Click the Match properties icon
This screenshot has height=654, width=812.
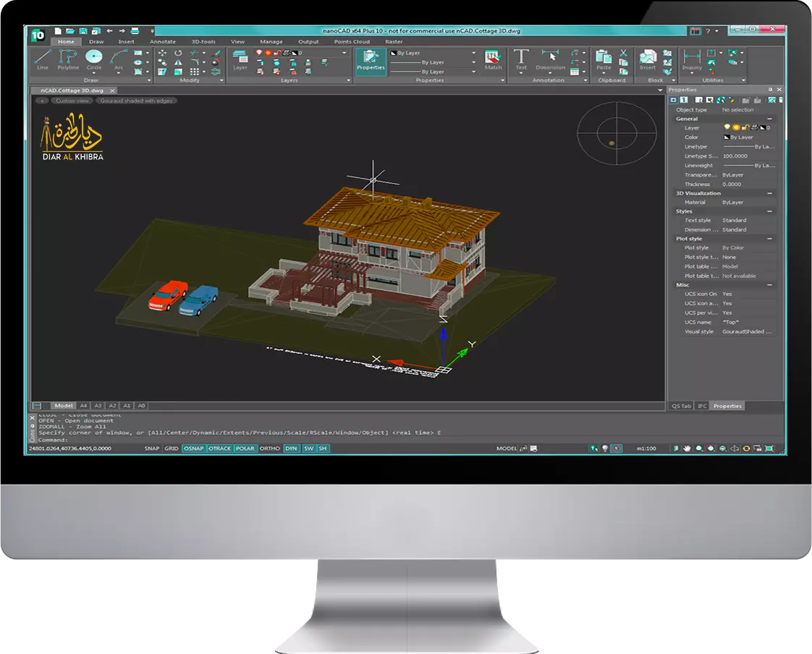coord(493,59)
